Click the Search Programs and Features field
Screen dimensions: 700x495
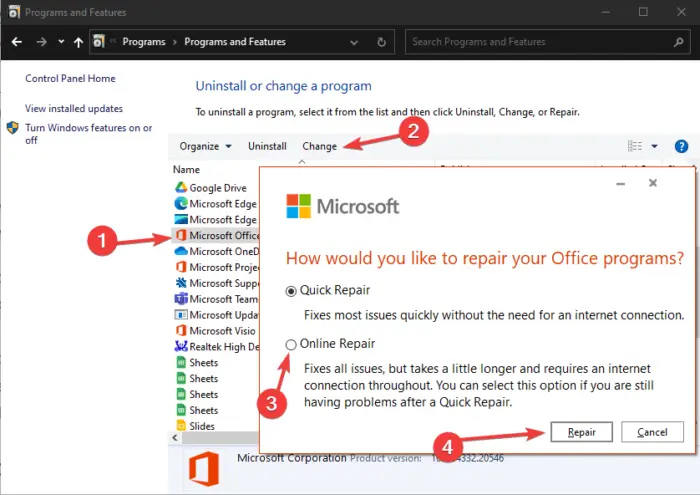547,42
